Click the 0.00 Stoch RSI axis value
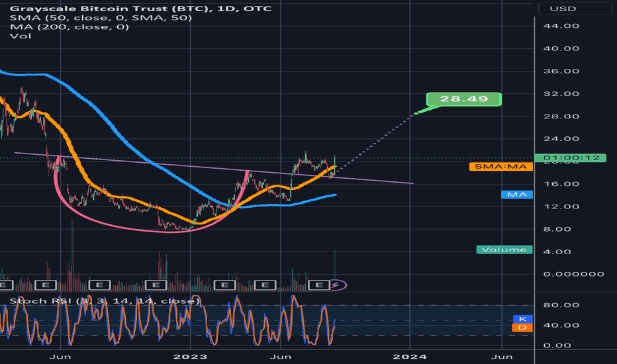 click(557, 345)
